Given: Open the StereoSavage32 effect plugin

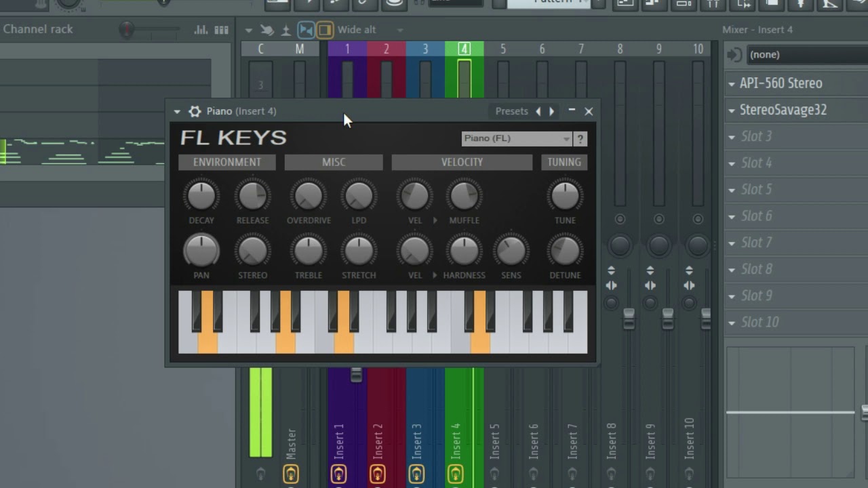Looking at the screenshot, I should pyautogui.click(x=783, y=110).
